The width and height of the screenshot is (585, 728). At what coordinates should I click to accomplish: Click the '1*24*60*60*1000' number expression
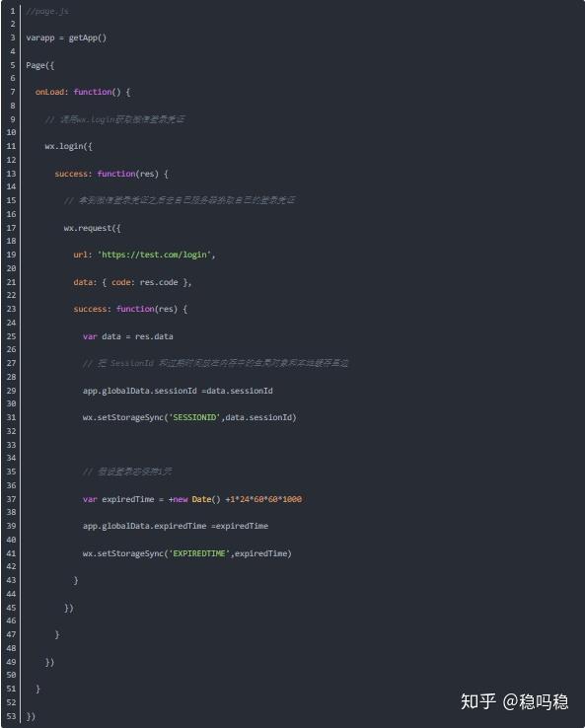pos(266,499)
